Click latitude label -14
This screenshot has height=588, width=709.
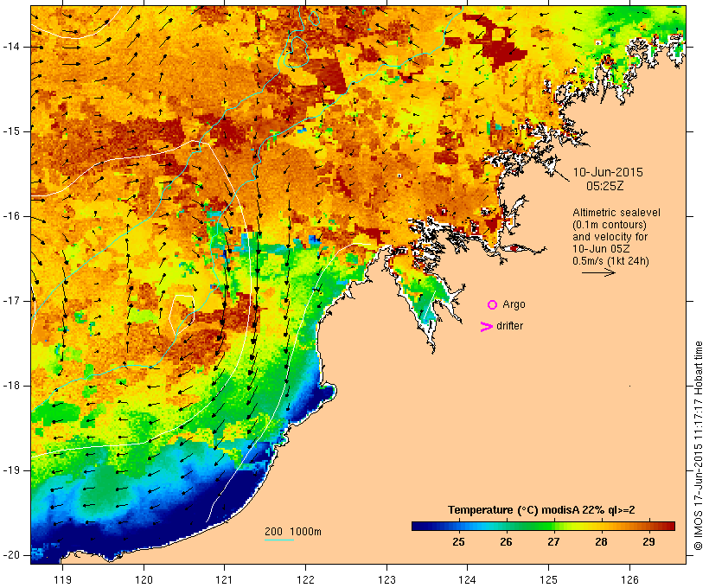pos(11,47)
